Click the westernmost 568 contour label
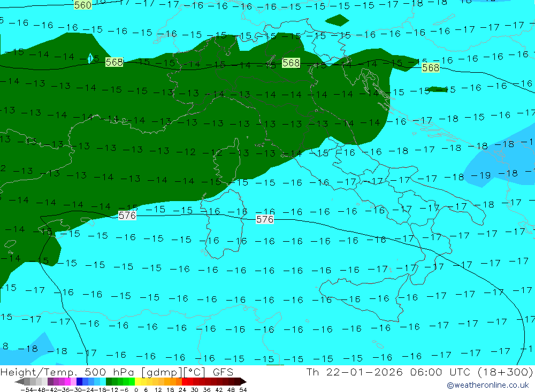 pos(114,62)
